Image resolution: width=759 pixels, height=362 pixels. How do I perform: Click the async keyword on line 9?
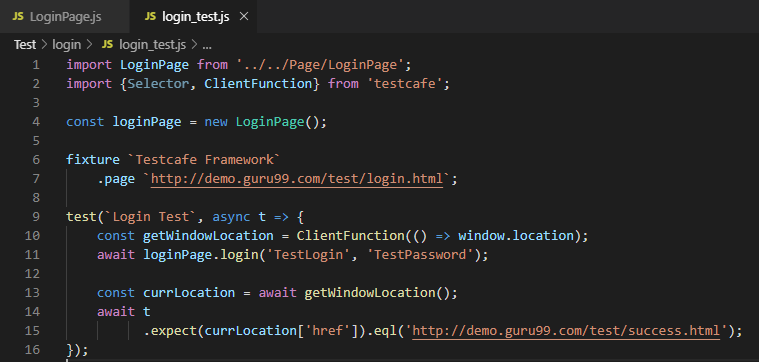coord(231,217)
